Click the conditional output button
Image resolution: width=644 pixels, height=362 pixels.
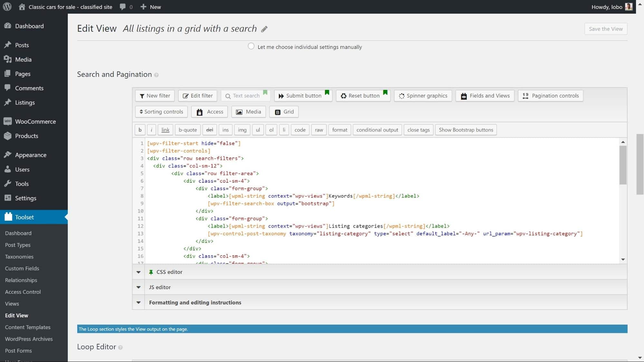[x=378, y=129]
